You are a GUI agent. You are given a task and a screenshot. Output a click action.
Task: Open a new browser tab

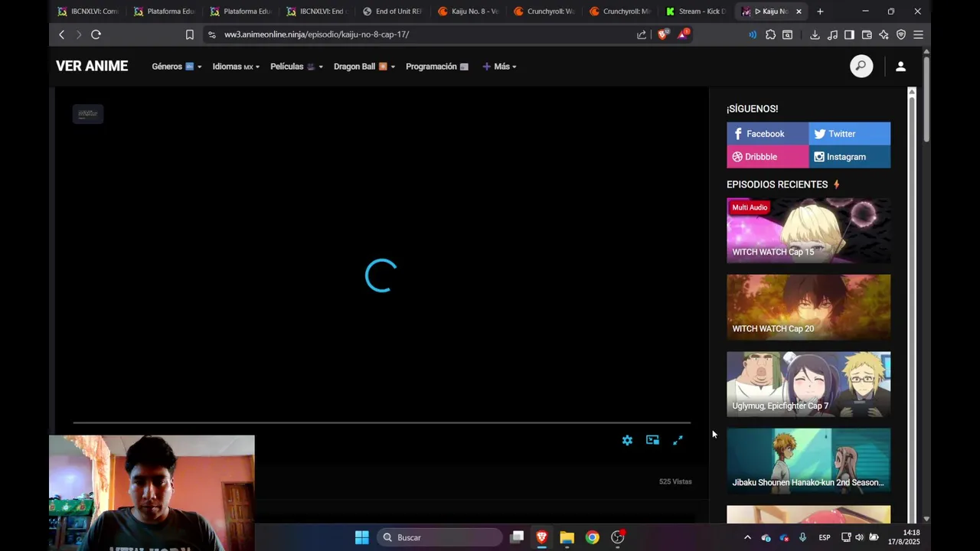pyautogui.click(x=820, y=11)
